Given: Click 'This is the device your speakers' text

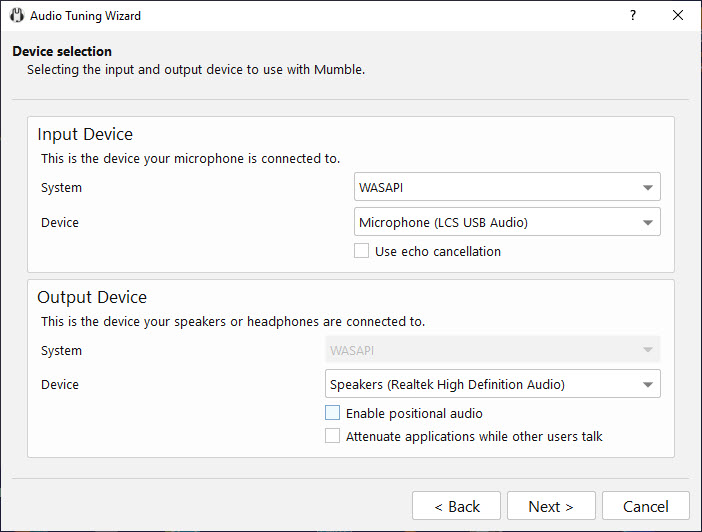Looking at the screenshot, I should pos(133,322).
